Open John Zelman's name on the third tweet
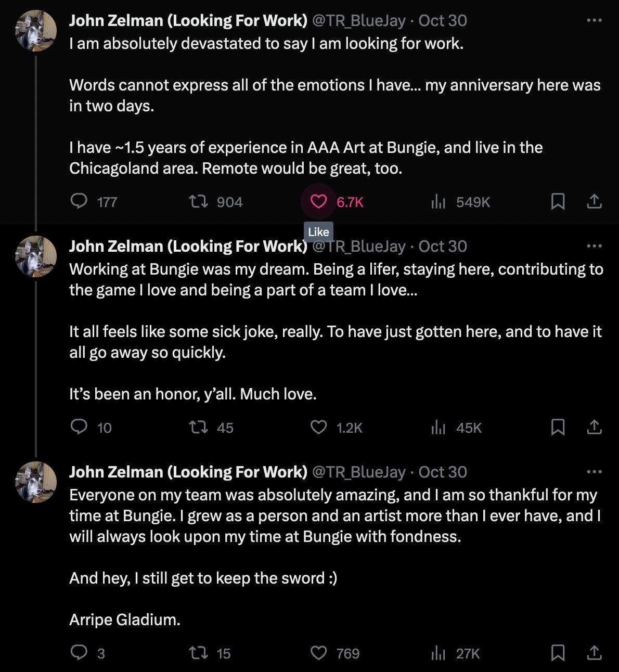 pos(188,472)
